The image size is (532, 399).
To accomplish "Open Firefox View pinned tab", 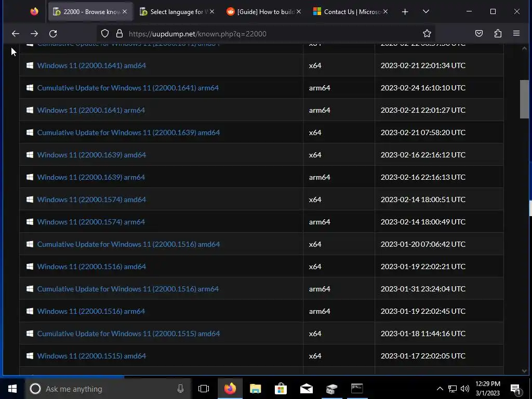I will [x=34, y=11].
